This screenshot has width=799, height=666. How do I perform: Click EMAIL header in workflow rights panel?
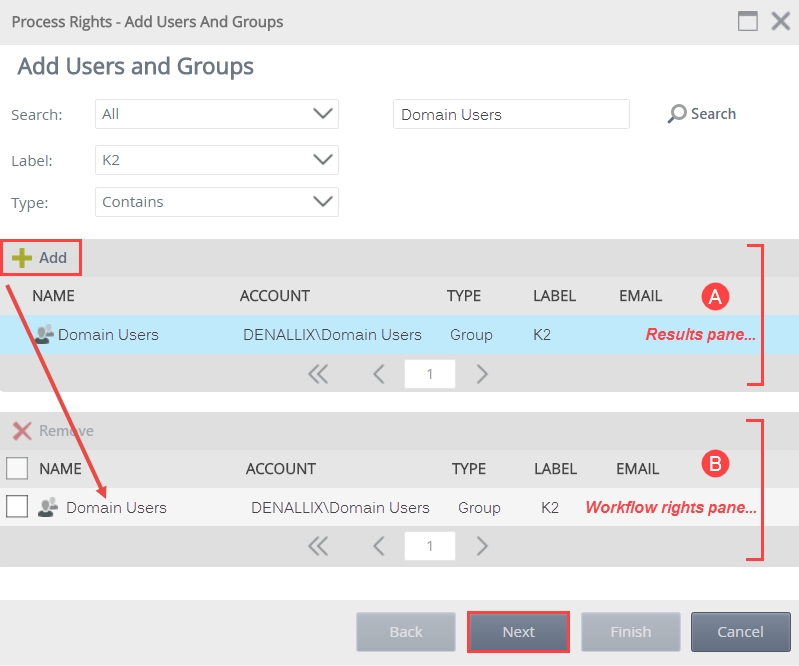pyautogui.click(x=637, y=469)
